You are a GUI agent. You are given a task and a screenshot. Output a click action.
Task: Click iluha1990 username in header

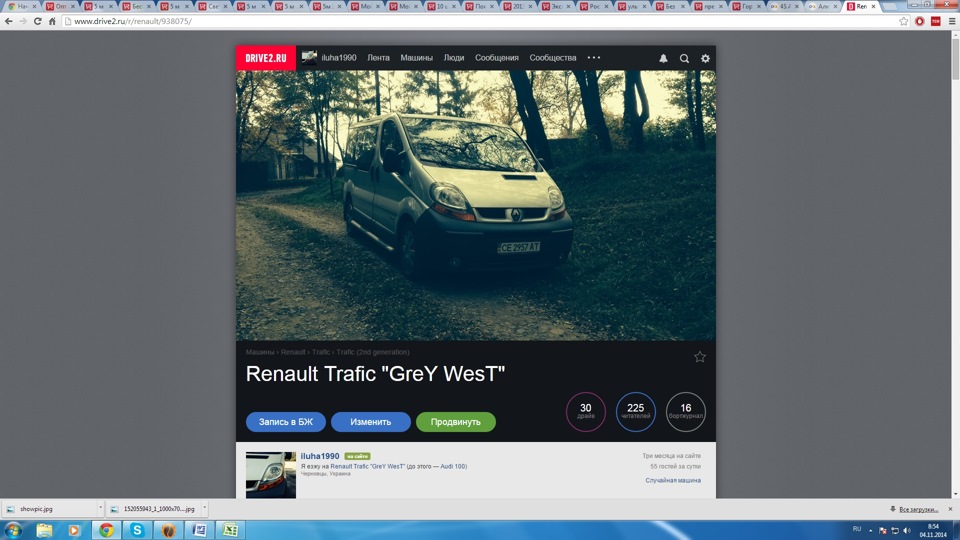coord(339,58)
